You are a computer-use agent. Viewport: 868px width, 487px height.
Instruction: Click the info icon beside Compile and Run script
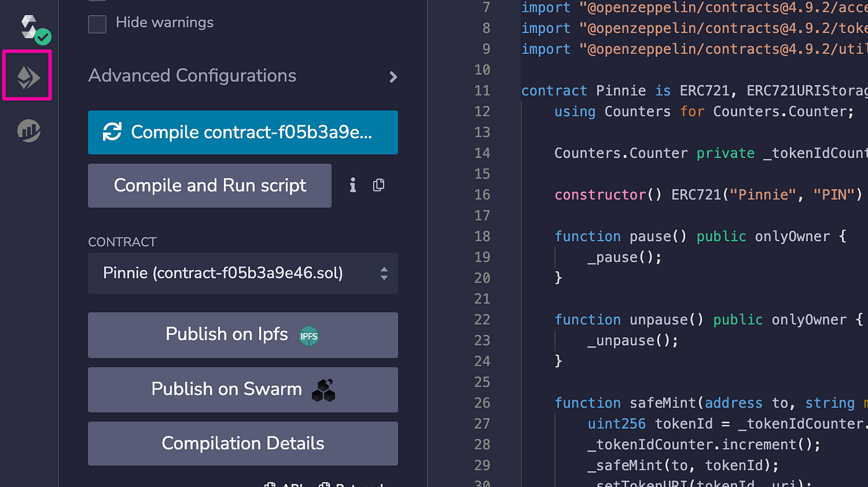352,185
